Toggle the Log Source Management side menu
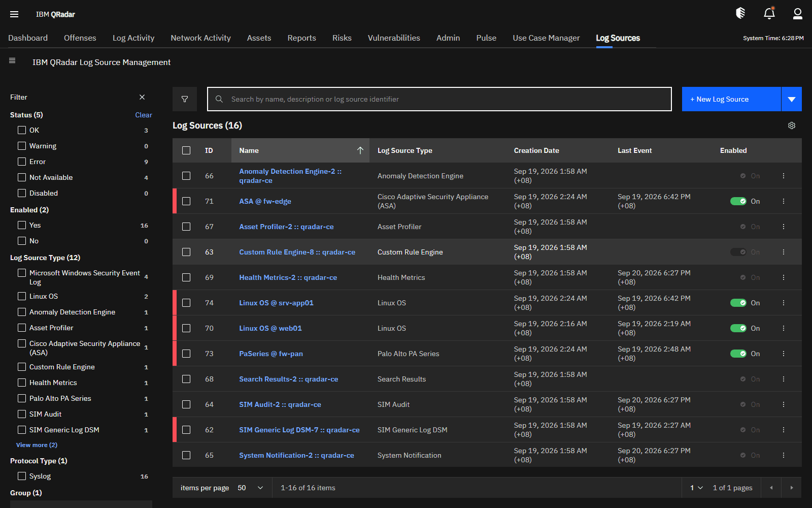 (12, 61)
